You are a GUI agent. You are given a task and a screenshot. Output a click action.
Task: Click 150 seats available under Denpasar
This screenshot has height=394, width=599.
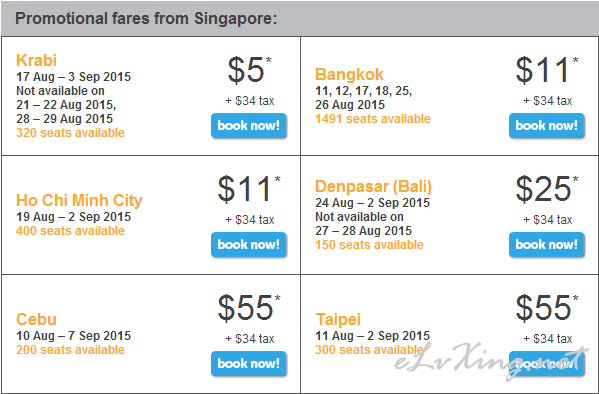tap(369, 245)
